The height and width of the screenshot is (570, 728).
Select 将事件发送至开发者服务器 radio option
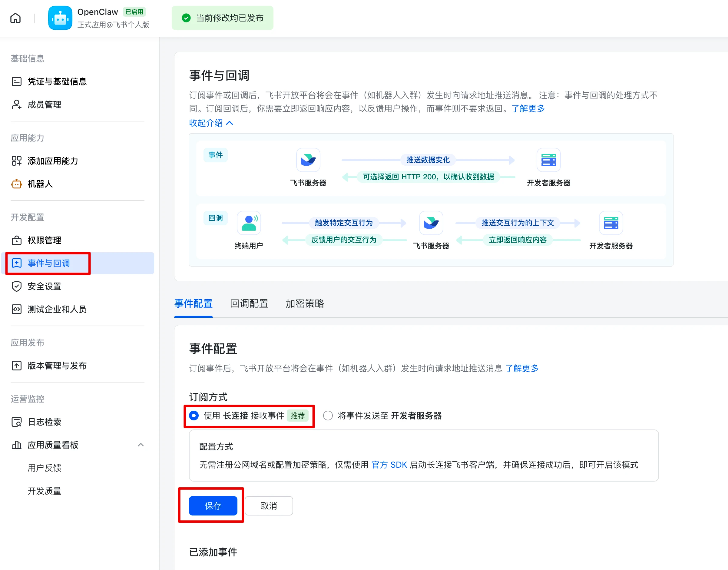point(328,416)
